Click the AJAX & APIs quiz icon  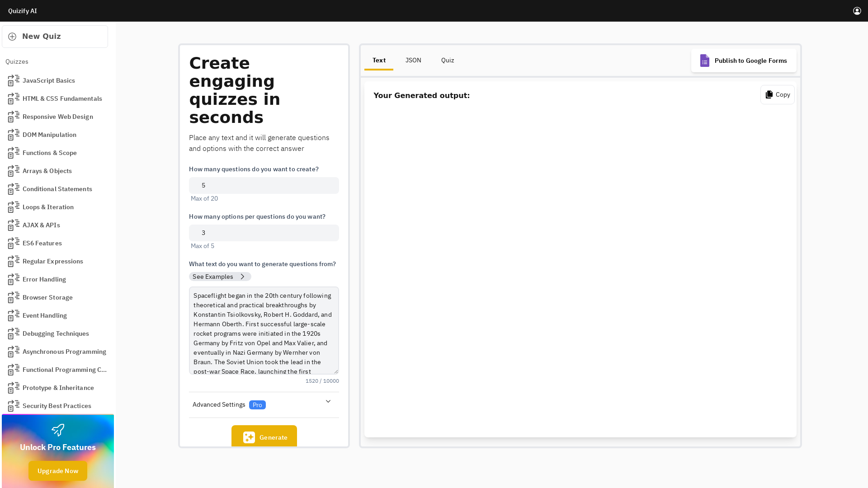pos(14,225)
